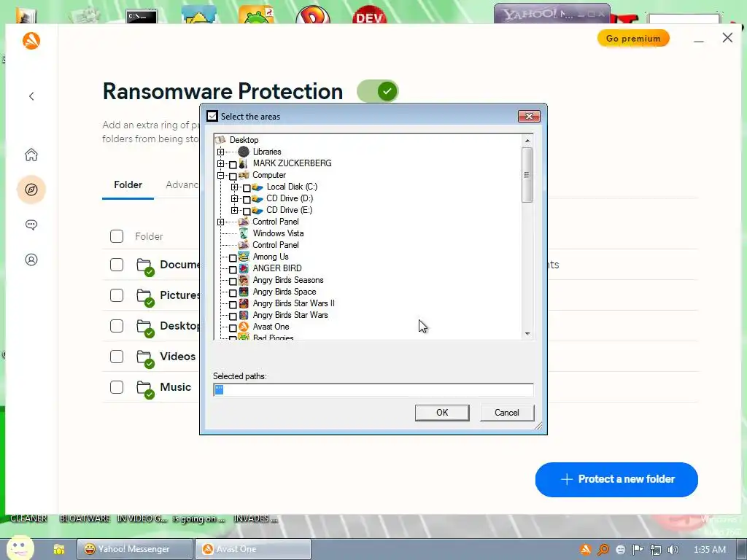Click the Avast tray icon in taskbar

tap(586, 549)
